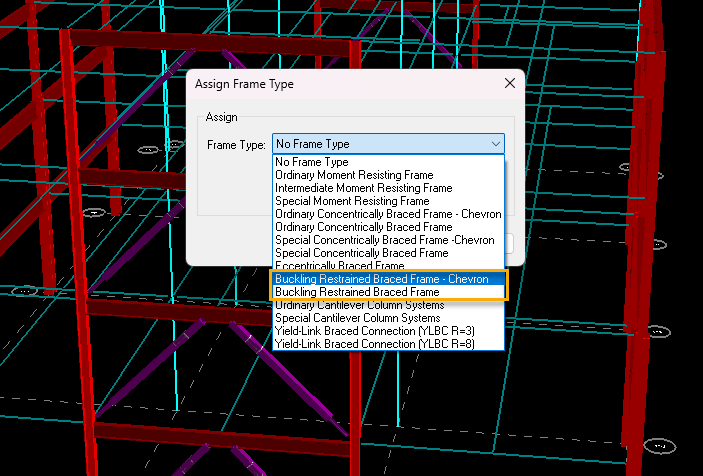703x476 pixels.
Task: Select No Frame Type from the list
Action: click(x=312, y=162)
